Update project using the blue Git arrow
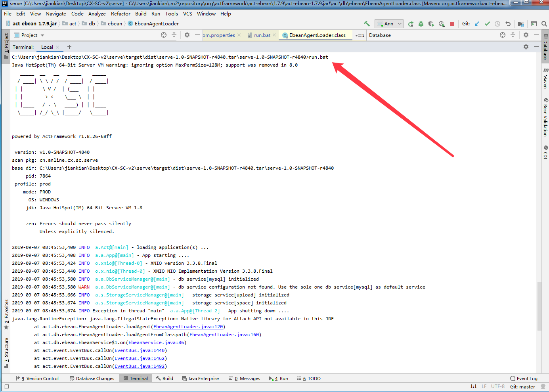 (x=476, y=24)
